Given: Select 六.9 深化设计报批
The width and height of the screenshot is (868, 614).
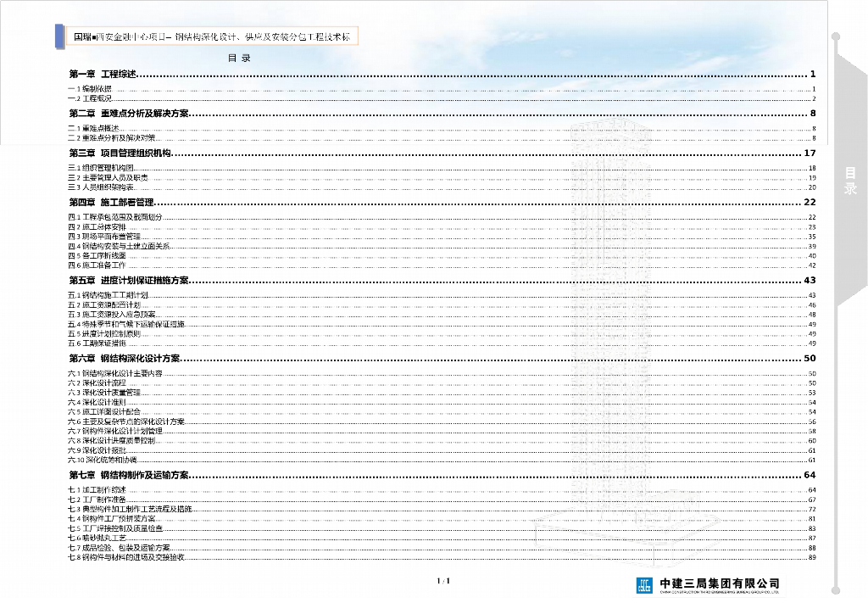Looking at the screenshot, I should pos(442,450).
